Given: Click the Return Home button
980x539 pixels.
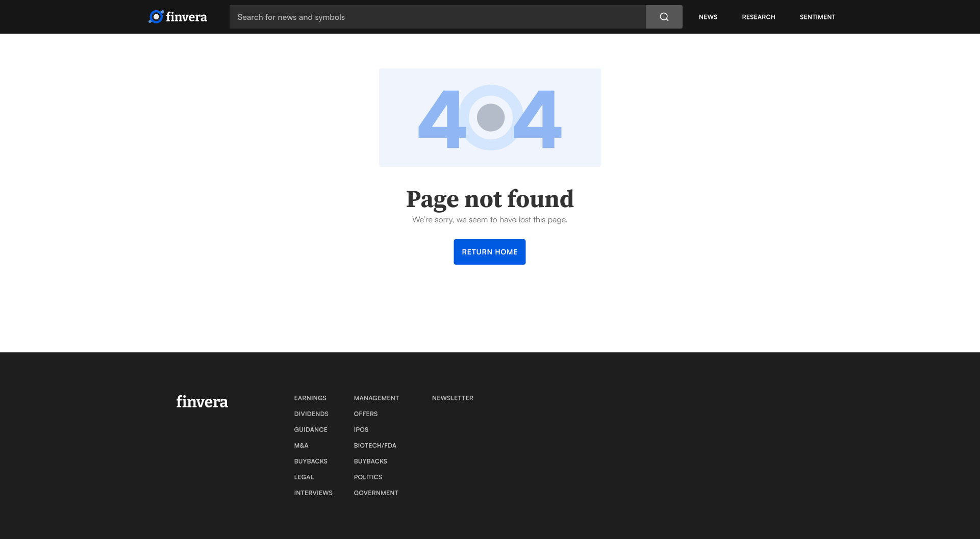Looking at the screenshot, I should pos(490,252).
